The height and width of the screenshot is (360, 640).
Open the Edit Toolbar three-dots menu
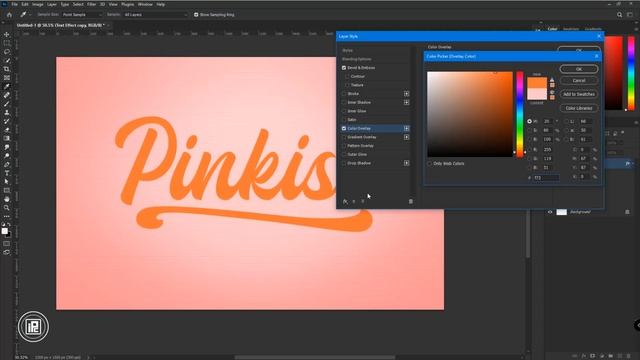[x=7, y=216]
